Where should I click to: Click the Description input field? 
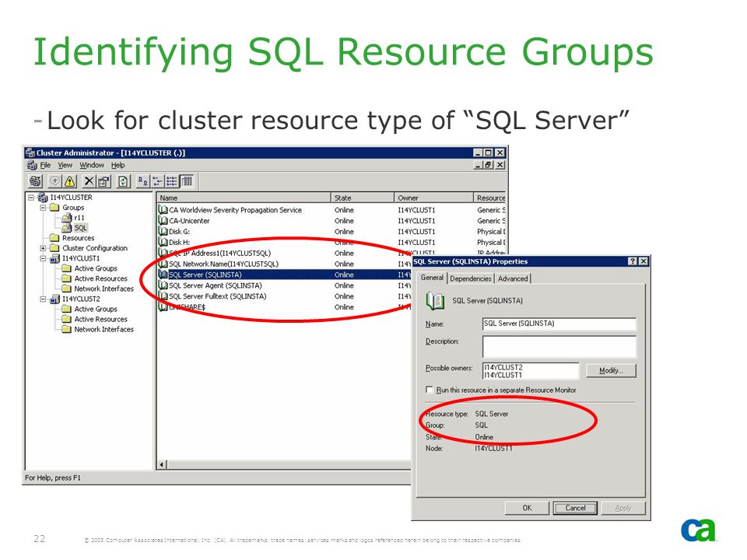(x=559, y=346)
